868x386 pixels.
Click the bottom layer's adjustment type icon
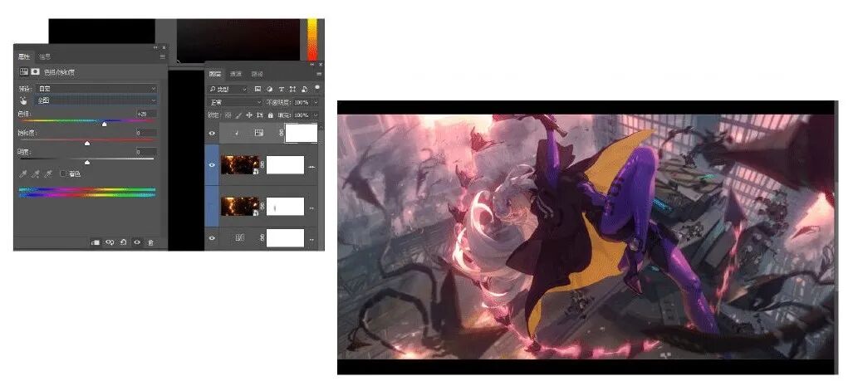coord(240,237)
